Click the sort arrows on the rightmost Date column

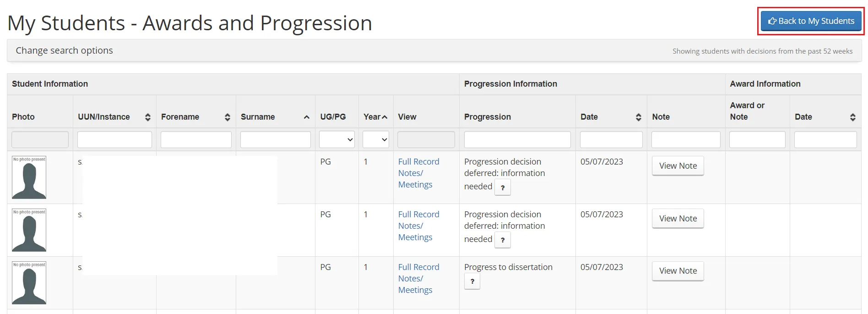pos(852,117)
